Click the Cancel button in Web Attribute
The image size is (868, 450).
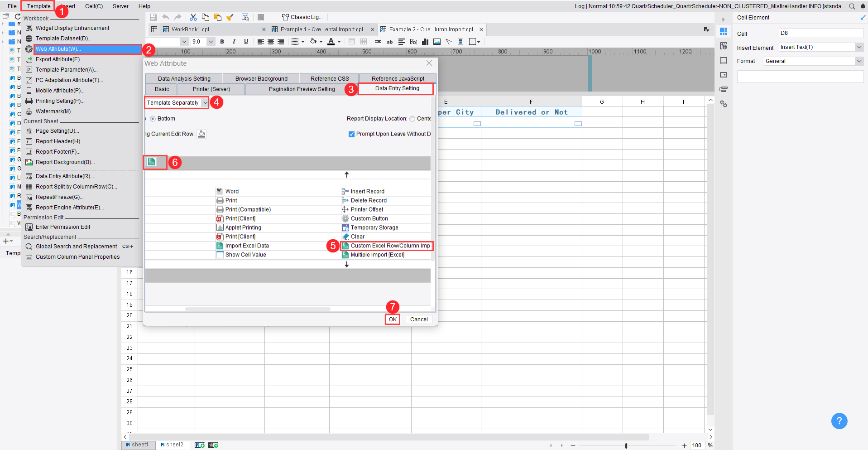pos(419,319)
